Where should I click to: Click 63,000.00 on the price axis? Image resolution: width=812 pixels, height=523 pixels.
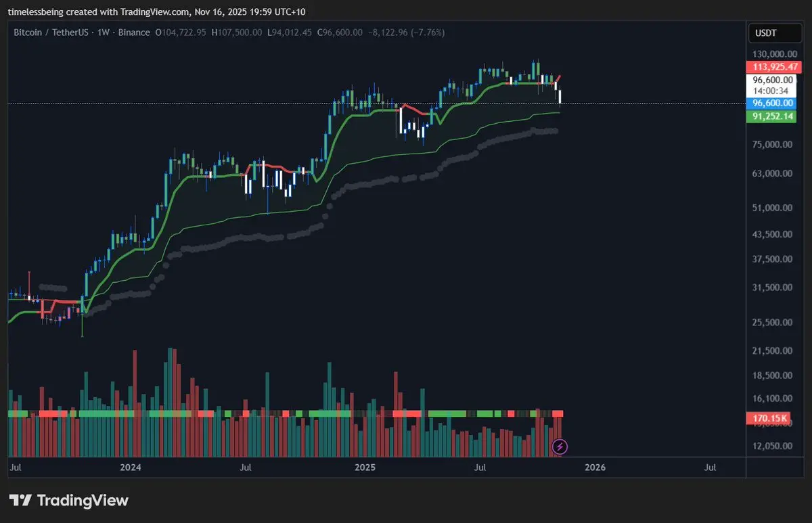point(773,173)
